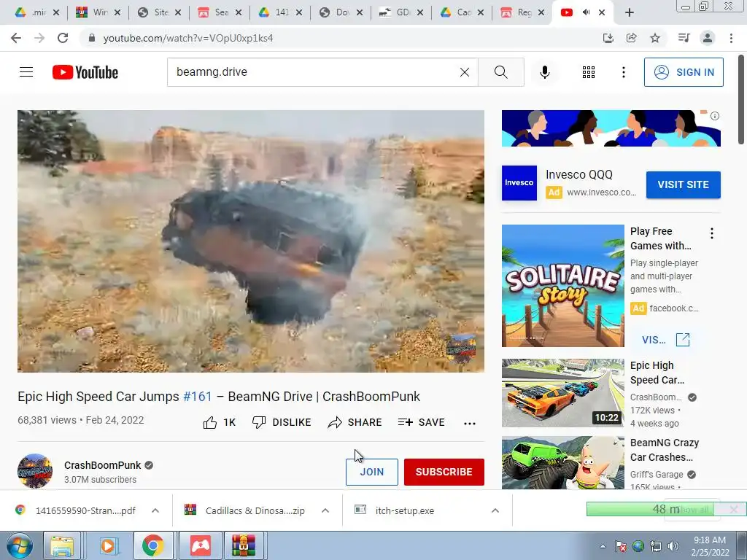747x560 pixels.
Task: Open CrashBoomPunk channel avatar
Action: tap(35, 471)
